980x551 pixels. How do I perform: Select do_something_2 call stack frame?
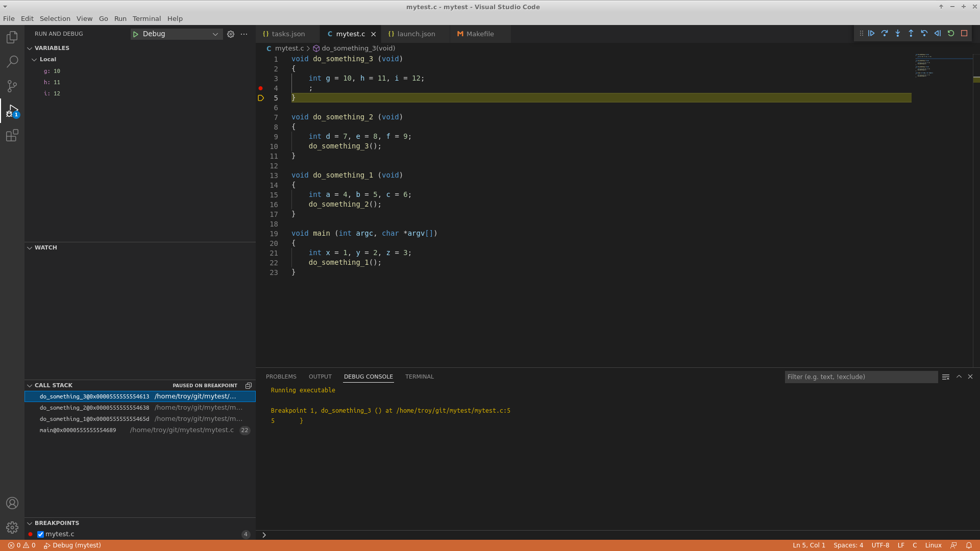tap(140, 408)
